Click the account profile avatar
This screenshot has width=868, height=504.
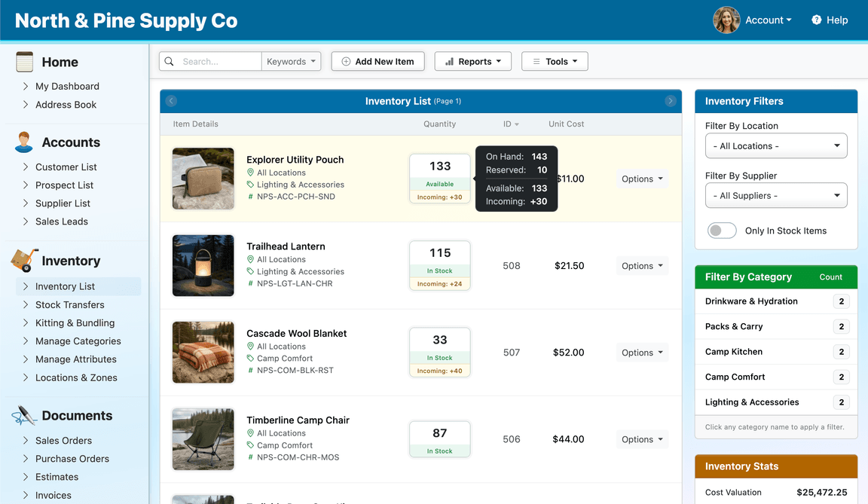point(726,20)
